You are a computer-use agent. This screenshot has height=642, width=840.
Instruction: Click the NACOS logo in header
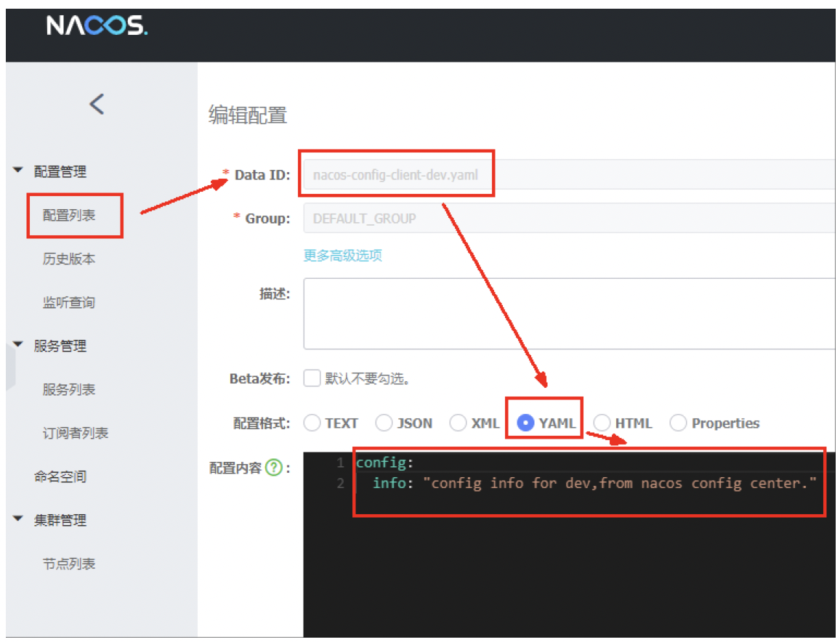(97, 26)
